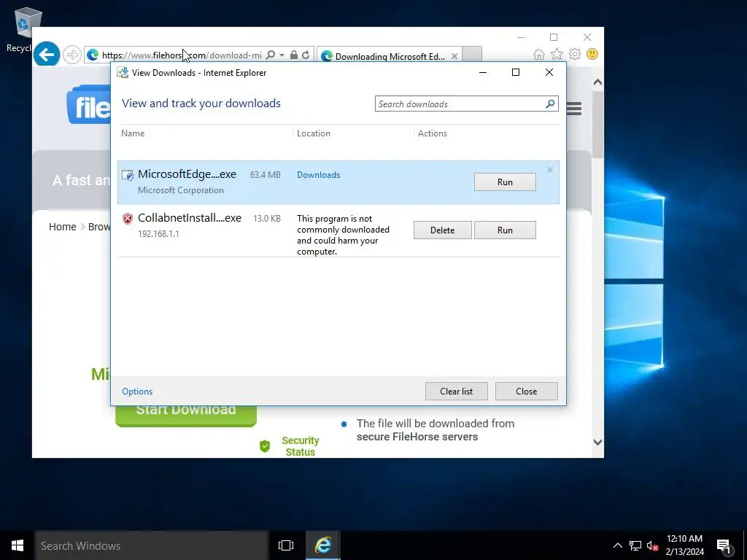Click the red warning shield on CollabnetInstall
The image size is (747, 560).
tap(127, 219)
